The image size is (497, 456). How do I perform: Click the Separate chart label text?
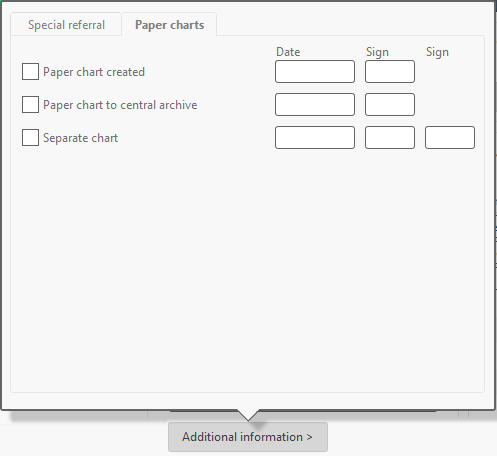[81, 138]
